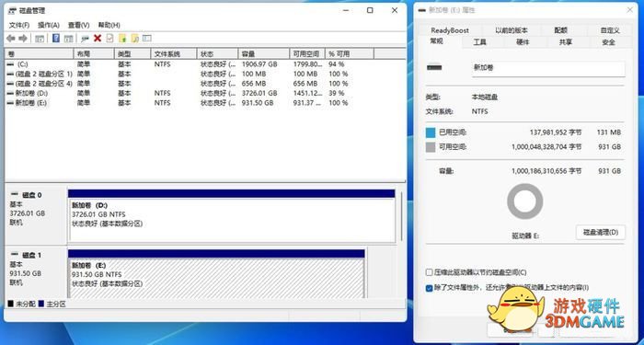The width and height of the screenshot is (644, 345).
Task: Select the 磁盘 1 disk header panel
Action: pos(36,272)
